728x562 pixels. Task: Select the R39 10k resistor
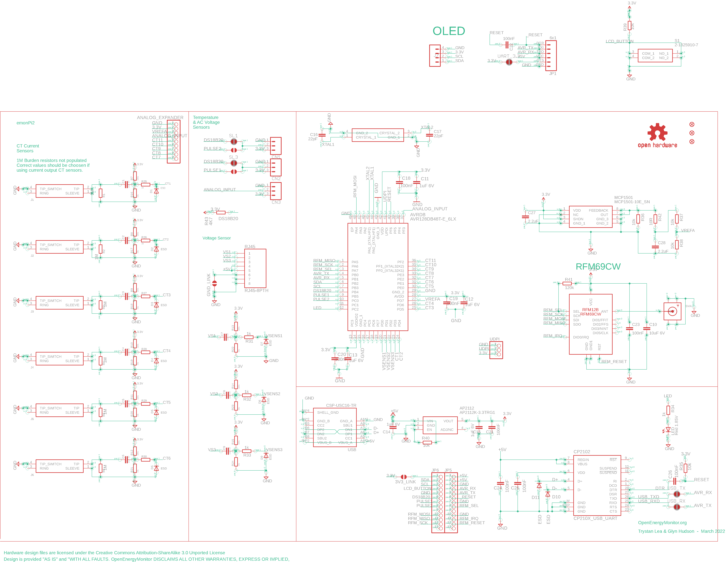click(x=629, y=26)
